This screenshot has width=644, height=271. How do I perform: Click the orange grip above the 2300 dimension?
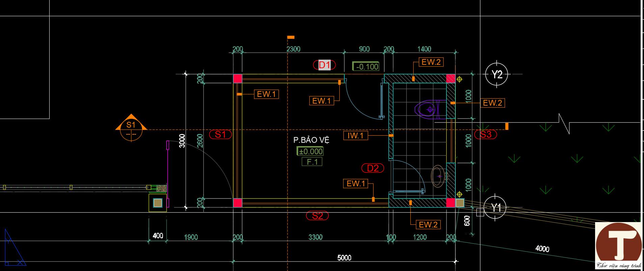(291, 37)
